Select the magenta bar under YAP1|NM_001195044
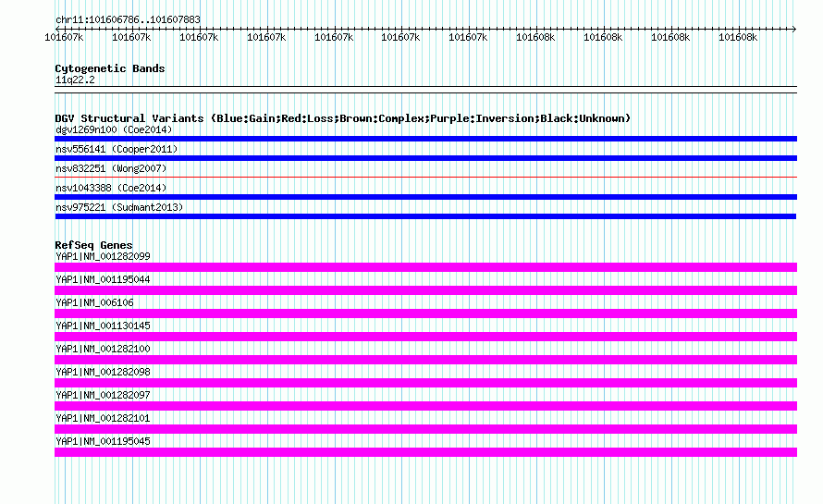This screenshot has height=504, width=823. 425,290
